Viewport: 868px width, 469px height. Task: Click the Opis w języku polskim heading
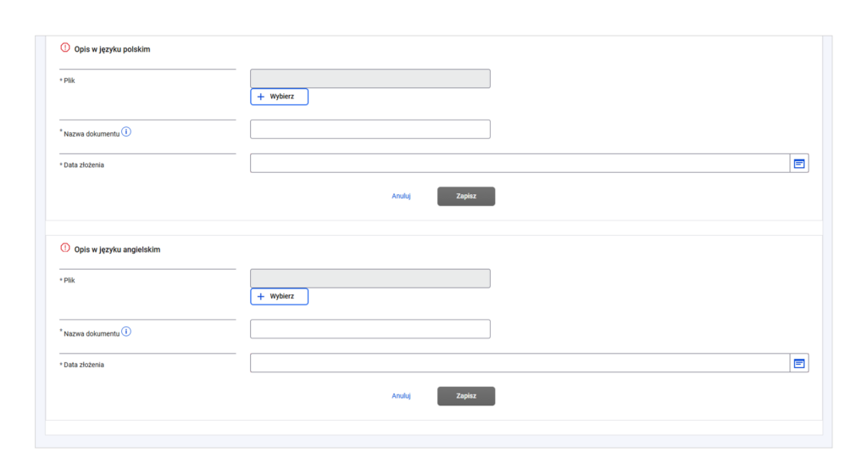click(x=112, y=49)
